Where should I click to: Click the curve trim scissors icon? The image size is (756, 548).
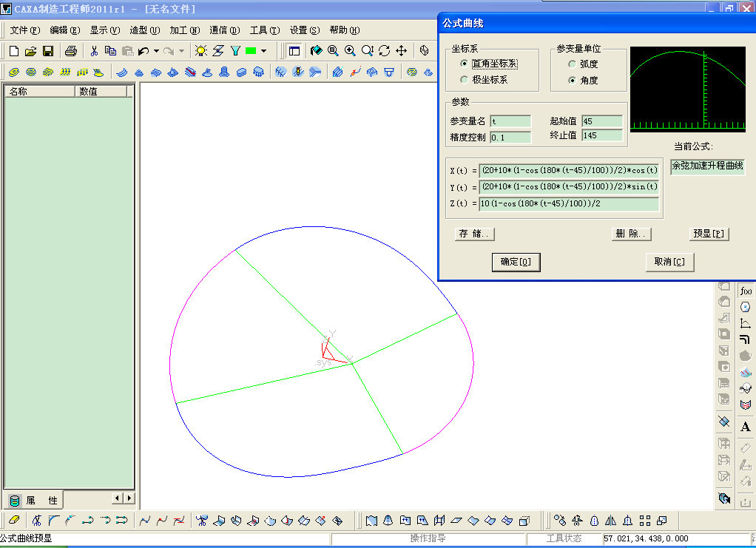(x=37, y=520)
